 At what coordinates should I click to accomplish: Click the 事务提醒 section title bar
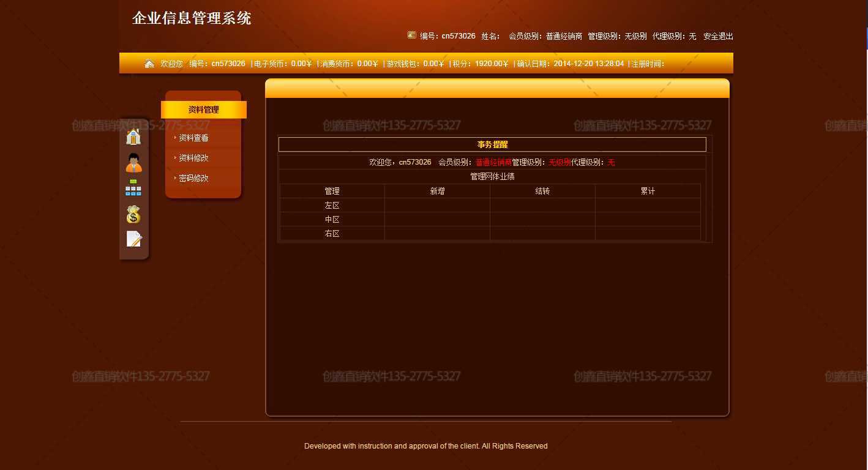click(x=492, y=144)
